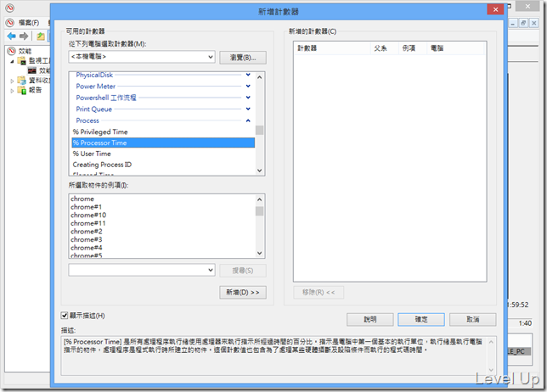Click the Performance Monitor app icon in title bar
Screen dimensions: 547x392
point(10,8)
